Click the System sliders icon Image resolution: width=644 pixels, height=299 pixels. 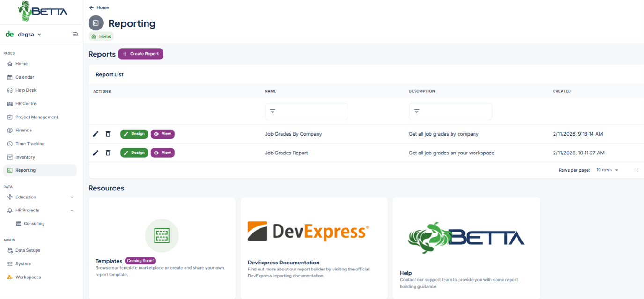click(10, 264)
